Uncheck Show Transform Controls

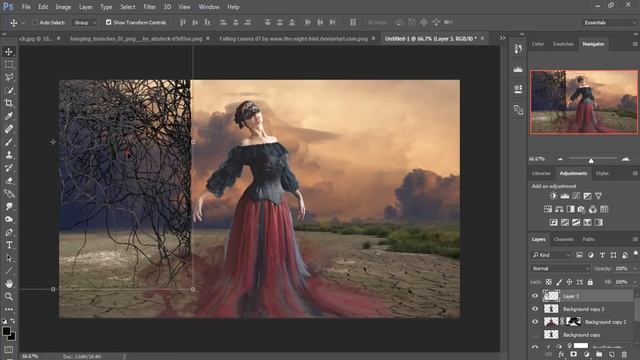(x=109, y=22)
